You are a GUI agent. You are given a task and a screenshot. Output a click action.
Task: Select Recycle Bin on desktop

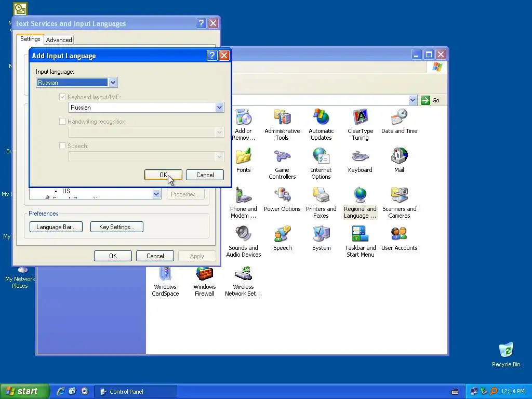click(x=506, y=354)
